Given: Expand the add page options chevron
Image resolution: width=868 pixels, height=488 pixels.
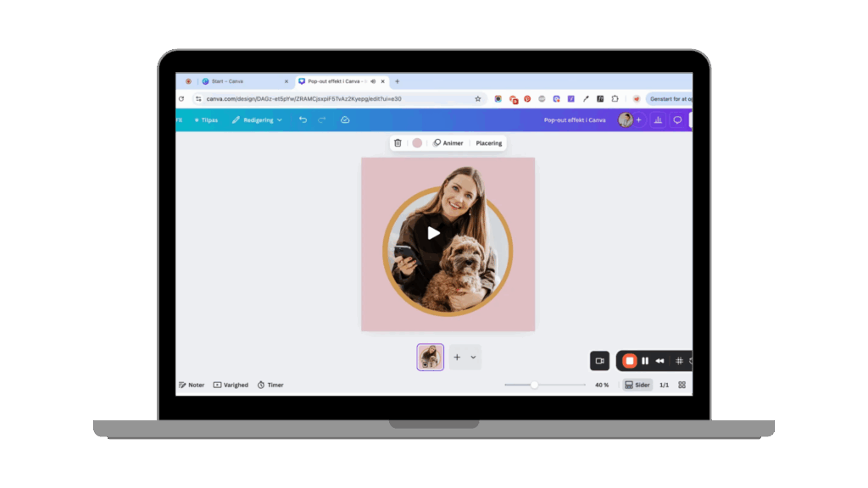Looking at the screenshot, I should point(473,358).
